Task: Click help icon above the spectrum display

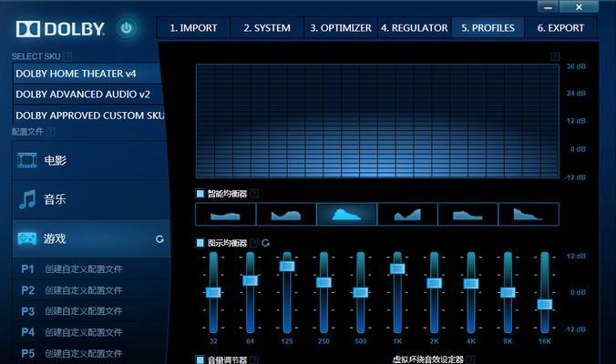Action: 555,56
